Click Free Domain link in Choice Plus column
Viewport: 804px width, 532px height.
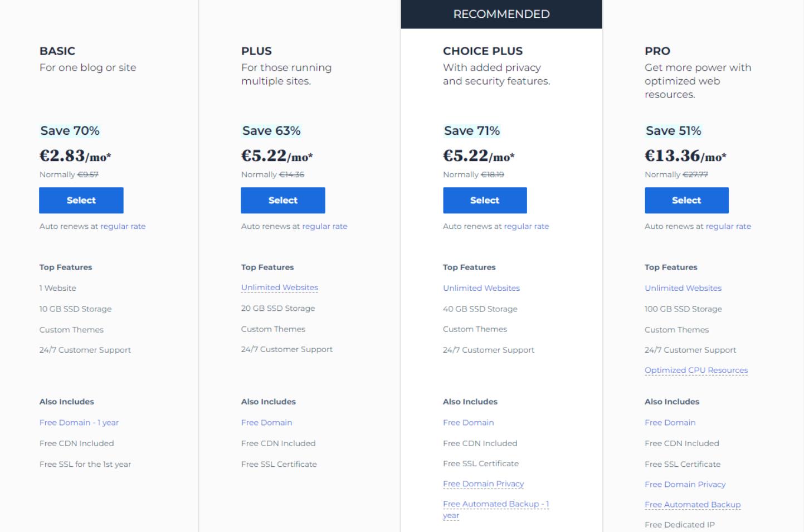(x=468, y=422)
